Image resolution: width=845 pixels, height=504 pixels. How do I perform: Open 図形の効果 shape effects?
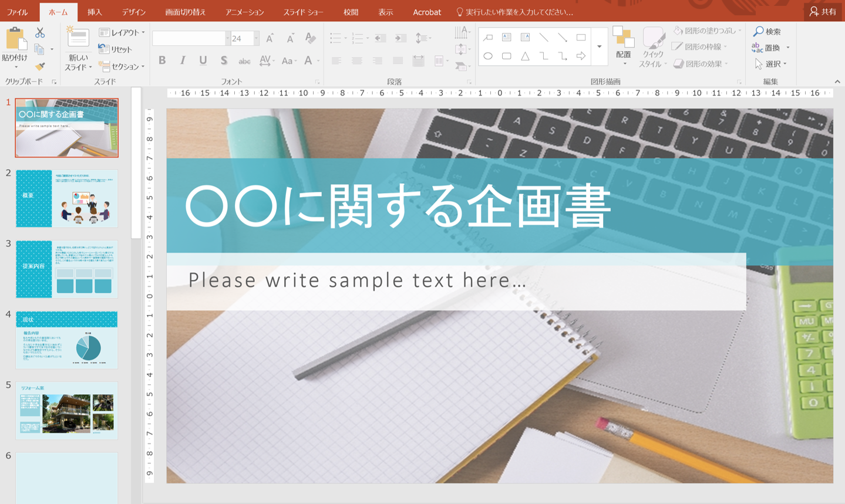tap(701, 63)
